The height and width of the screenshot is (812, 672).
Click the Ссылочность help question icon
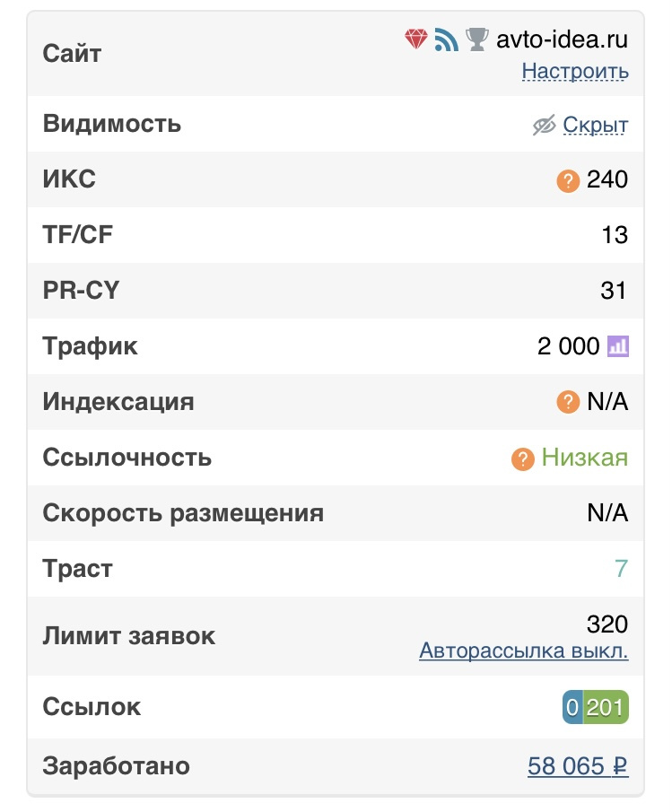(x=523, y=458)
